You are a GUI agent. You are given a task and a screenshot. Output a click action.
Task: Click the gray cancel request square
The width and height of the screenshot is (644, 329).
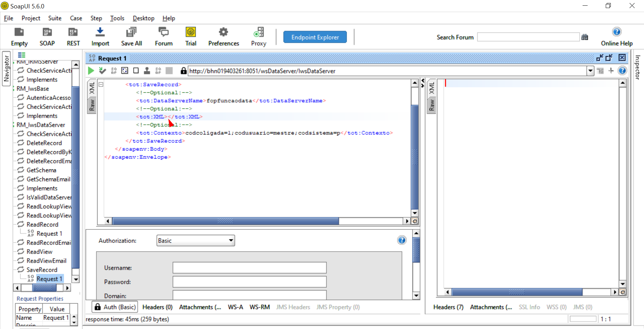pyautogui.click(x=169, y=70)
